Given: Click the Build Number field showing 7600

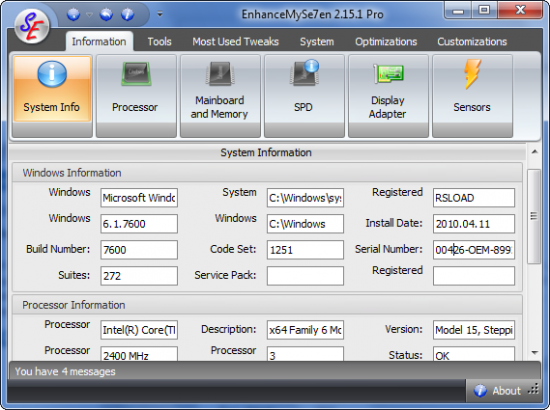Looking at the screenshot, I should (x=139, y=250).
